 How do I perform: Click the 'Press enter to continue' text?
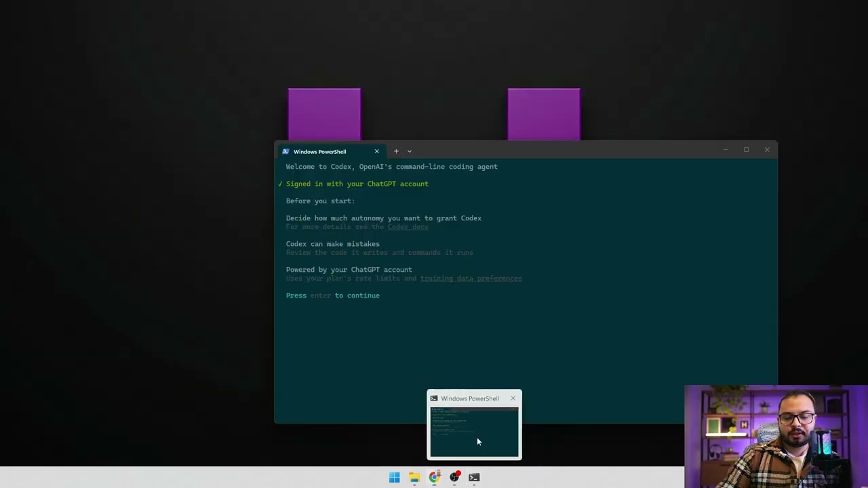pos(332,296)
